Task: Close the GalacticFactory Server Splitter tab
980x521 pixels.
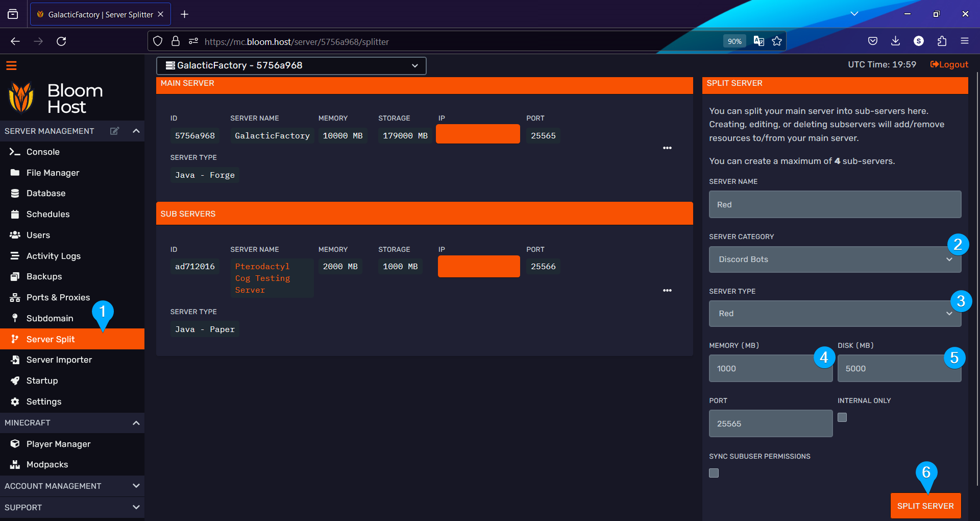Action: 160,14
